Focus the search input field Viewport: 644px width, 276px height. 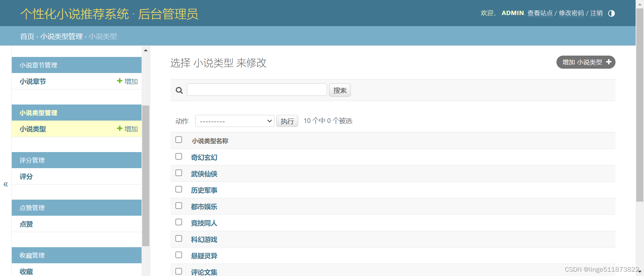(x=257, y=90)
